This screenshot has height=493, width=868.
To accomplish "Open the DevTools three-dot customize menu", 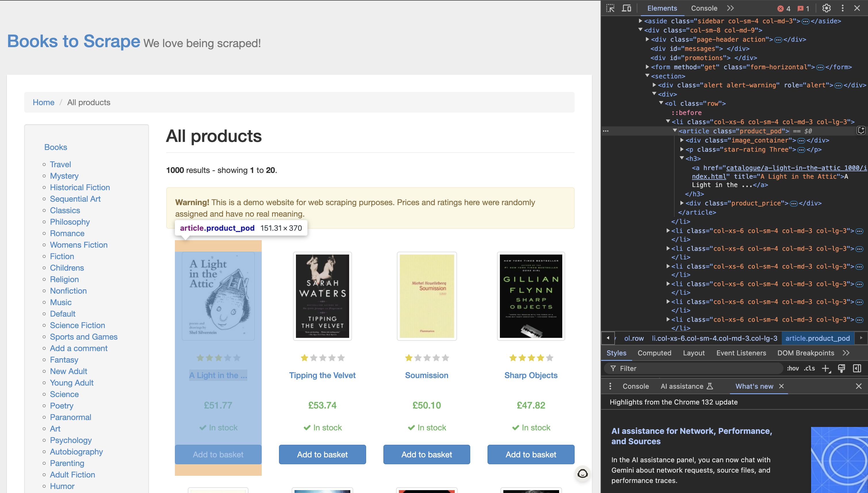I will click(843, 8).
